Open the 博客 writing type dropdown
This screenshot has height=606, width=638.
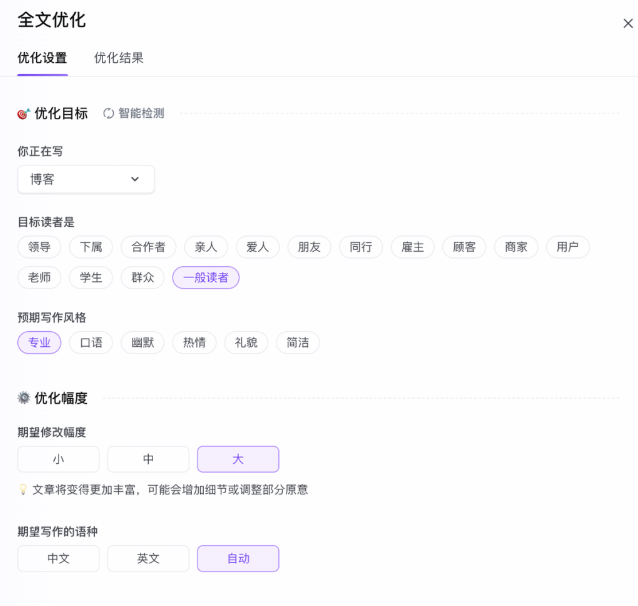coord(86,179)
